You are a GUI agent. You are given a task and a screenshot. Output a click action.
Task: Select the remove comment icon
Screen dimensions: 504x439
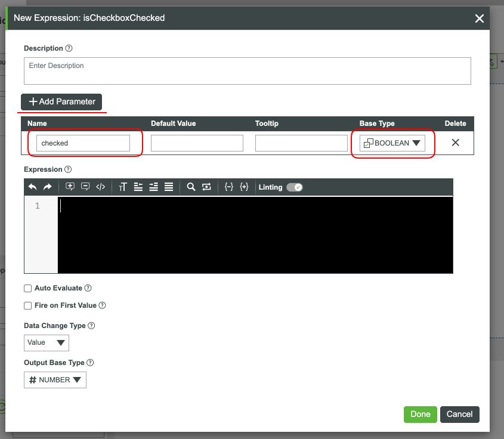85,187
